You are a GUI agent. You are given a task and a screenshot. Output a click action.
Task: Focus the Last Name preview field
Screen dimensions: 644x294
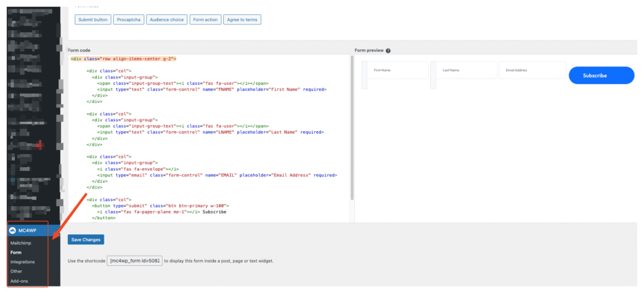pyautogui.click(x=467, y=70)
